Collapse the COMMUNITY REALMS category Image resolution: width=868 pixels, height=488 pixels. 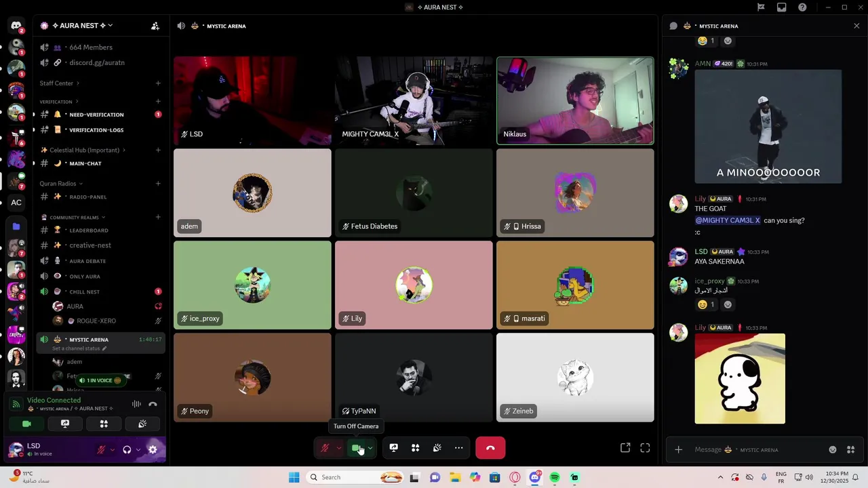[x=74, y=218]
